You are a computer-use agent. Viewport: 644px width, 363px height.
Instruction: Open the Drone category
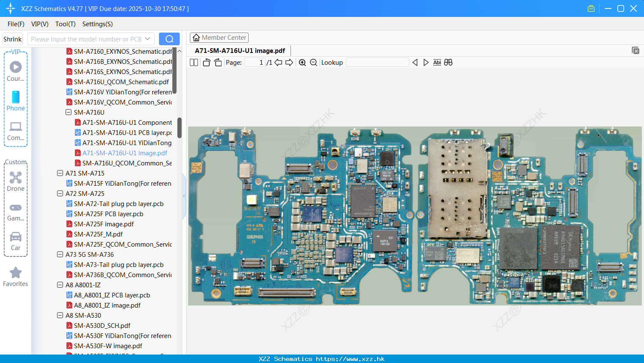(x=16, y=181)
